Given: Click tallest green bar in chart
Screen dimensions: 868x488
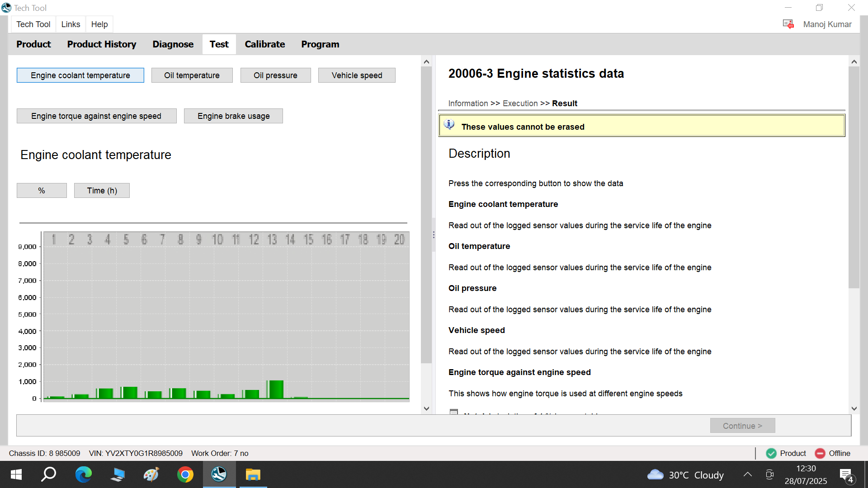Looking at the screenshot, I should click(275, 389).
